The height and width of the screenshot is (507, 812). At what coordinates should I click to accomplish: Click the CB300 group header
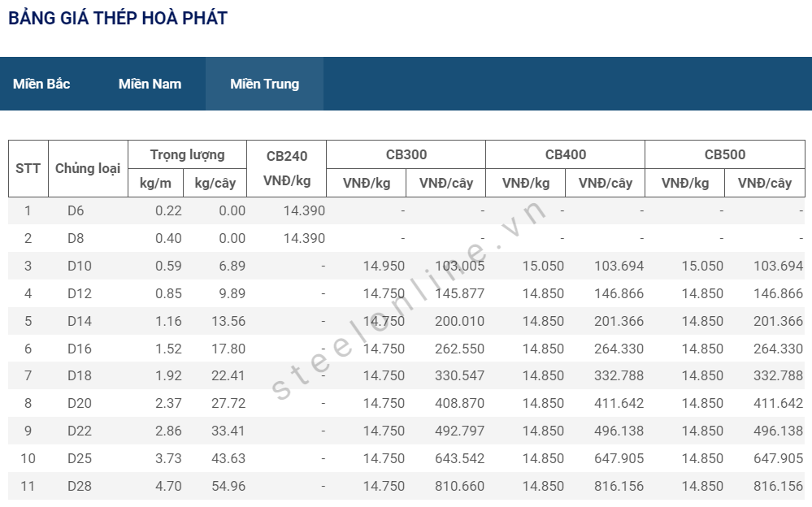click(x=406, y=154)
